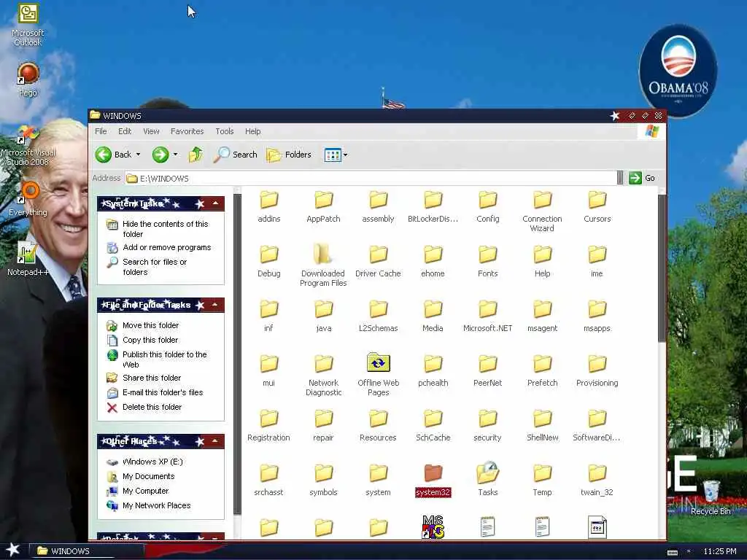
Task: Select the assembly folder
Action: coord(379,206)
